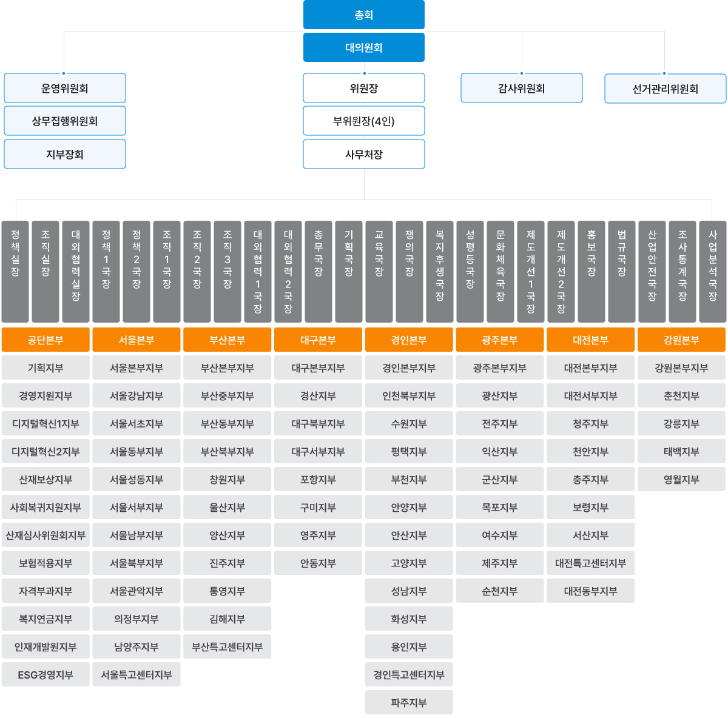
Task: Click the 창원지부 cell
Action: (227, 480)
